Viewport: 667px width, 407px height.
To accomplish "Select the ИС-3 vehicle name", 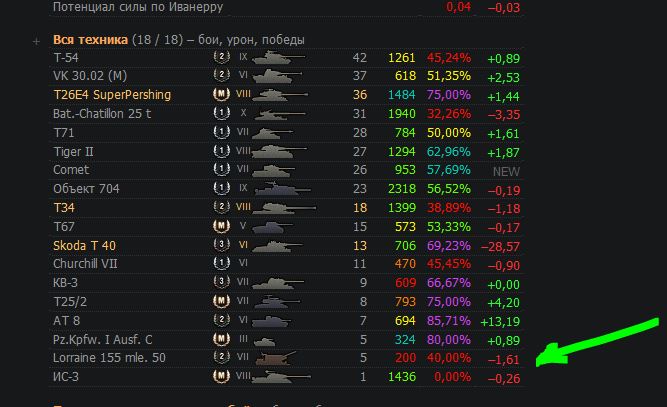I will (66, 377).
